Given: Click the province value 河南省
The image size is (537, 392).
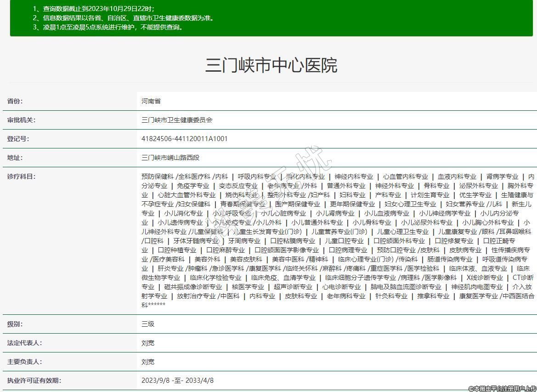Looking at the screenshot, I should 151,101.
